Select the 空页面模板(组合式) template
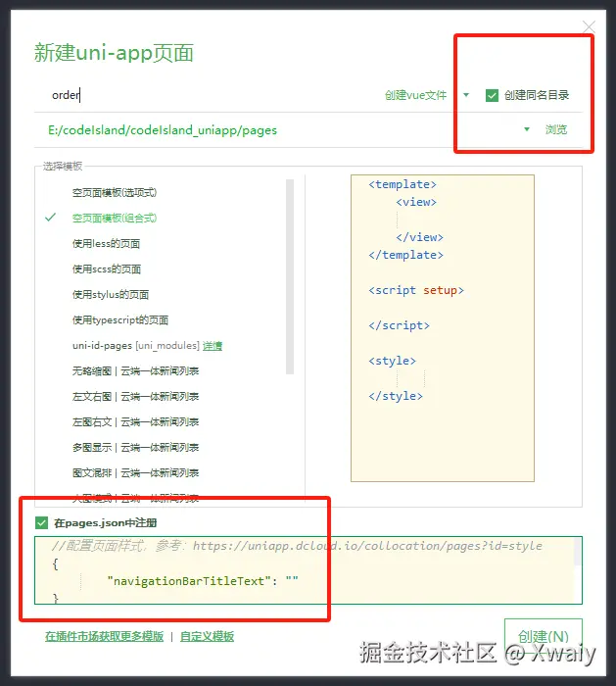616x686 pixels. [115, 218]
